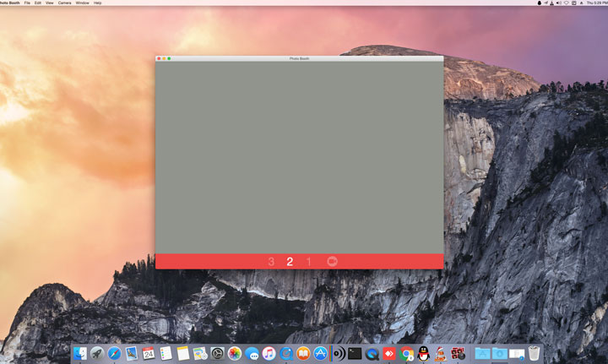The image size is (608, 364).
Task: Open VLC cone icon in dock
Action: tap(441, 354)
